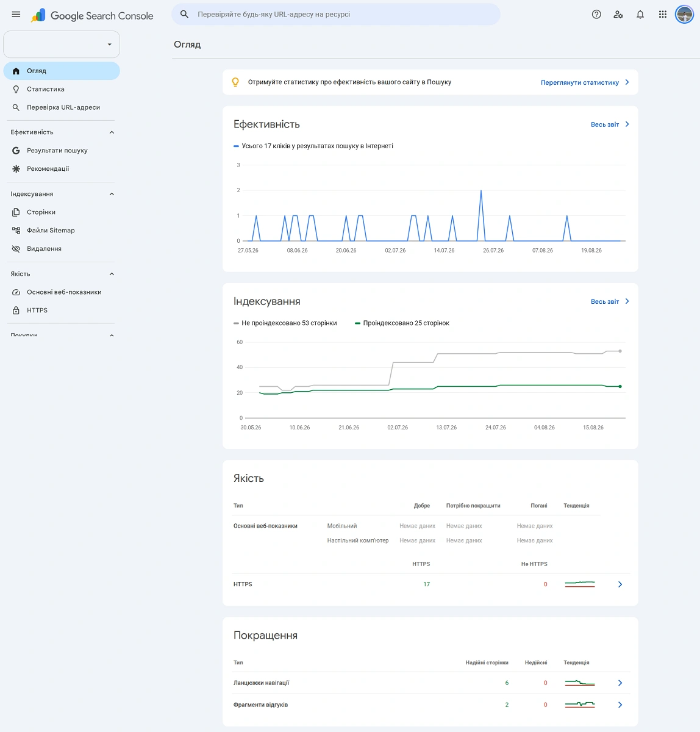Open the Google apps grid
The height and width of the screenshot is (732, 700).
click(x=663, y=15)
